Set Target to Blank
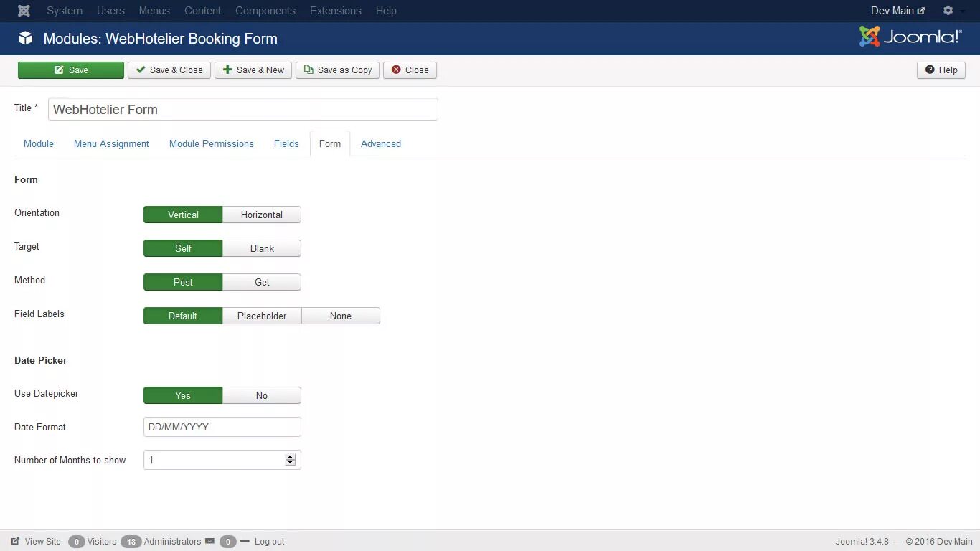This screenshot has height=551, width=980. (262, 248)
